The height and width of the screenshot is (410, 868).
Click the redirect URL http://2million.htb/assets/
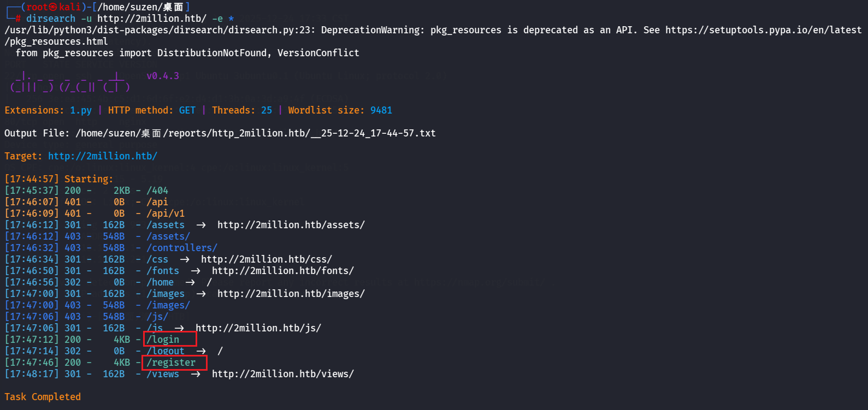[x=291, y=225]
